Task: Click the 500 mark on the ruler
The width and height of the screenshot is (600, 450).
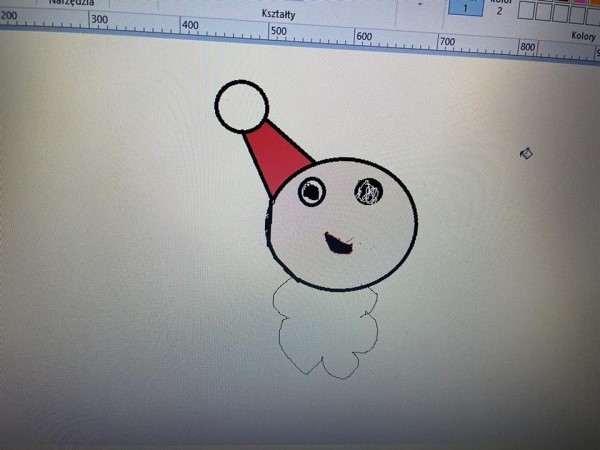Action: tap(279, 31)
